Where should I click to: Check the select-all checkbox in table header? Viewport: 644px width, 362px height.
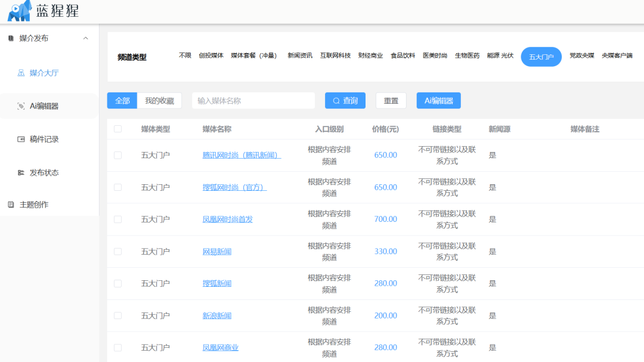coord(117,129)
